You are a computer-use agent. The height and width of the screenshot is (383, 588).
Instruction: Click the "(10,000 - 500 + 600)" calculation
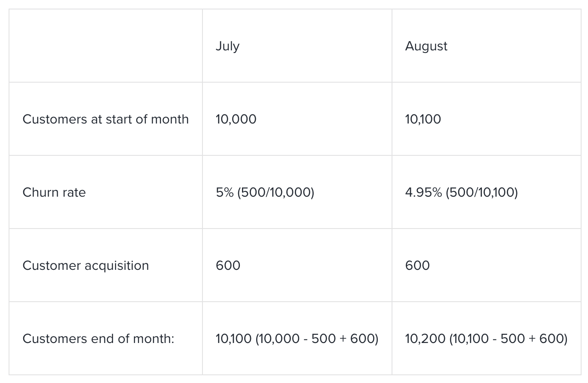coord(317,339)
